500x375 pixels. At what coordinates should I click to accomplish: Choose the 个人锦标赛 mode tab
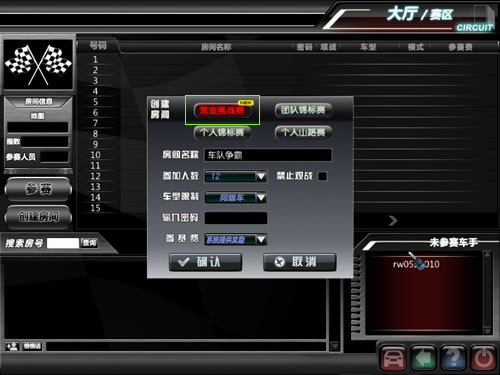pos(222,132)
